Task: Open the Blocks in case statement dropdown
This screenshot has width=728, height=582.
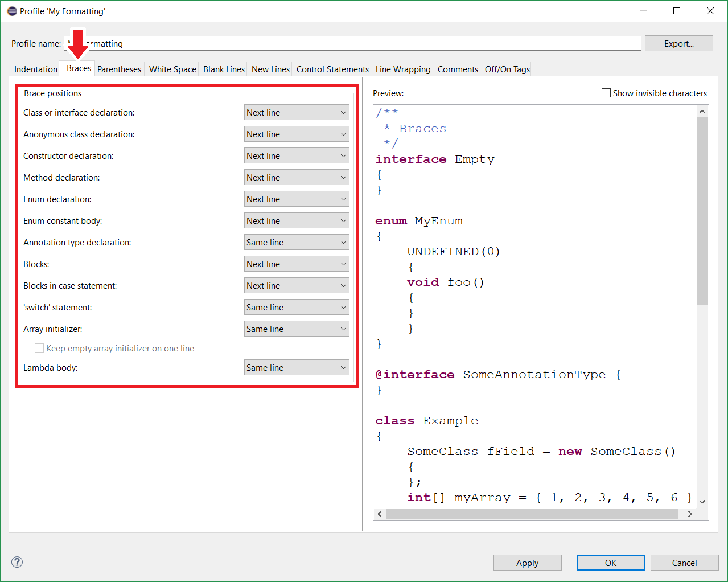Action: pyautogui.click(x=297, y=285)
